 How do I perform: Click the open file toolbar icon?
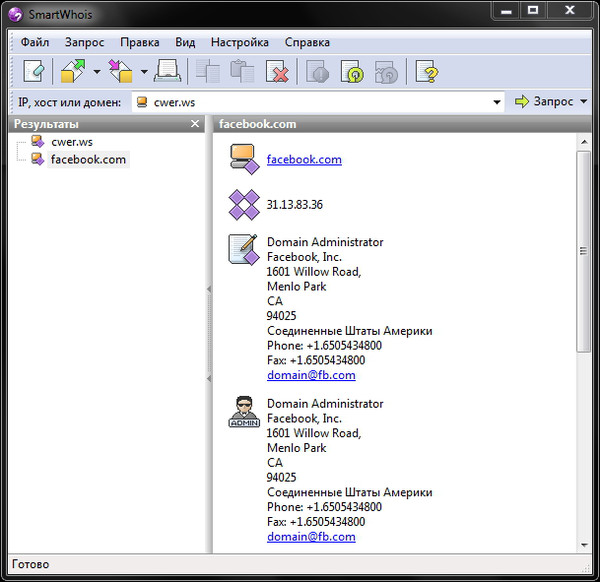tap(73, 71)
